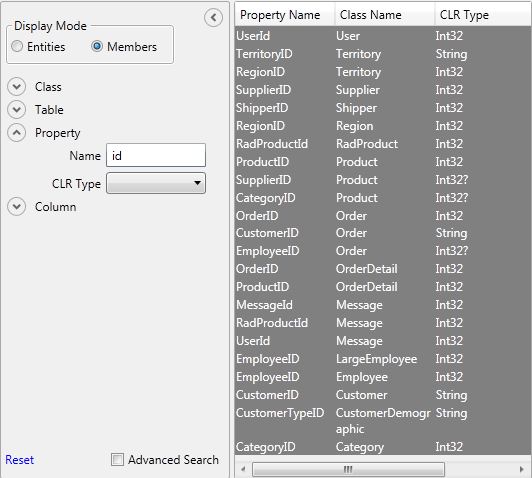Select the LargeEmployee EmployeeID row
The height and width of the screenshot is (478, 532).
click(x=383, y=359)
